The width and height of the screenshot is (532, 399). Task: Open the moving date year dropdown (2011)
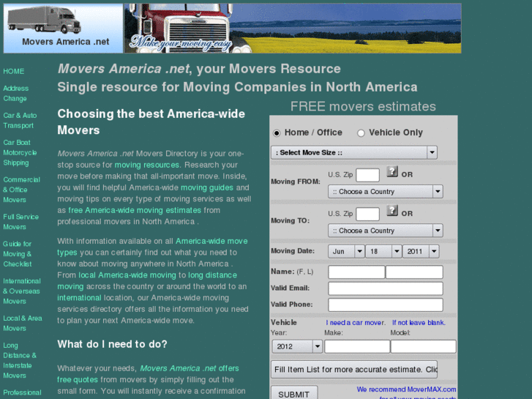tap(421, 252)
